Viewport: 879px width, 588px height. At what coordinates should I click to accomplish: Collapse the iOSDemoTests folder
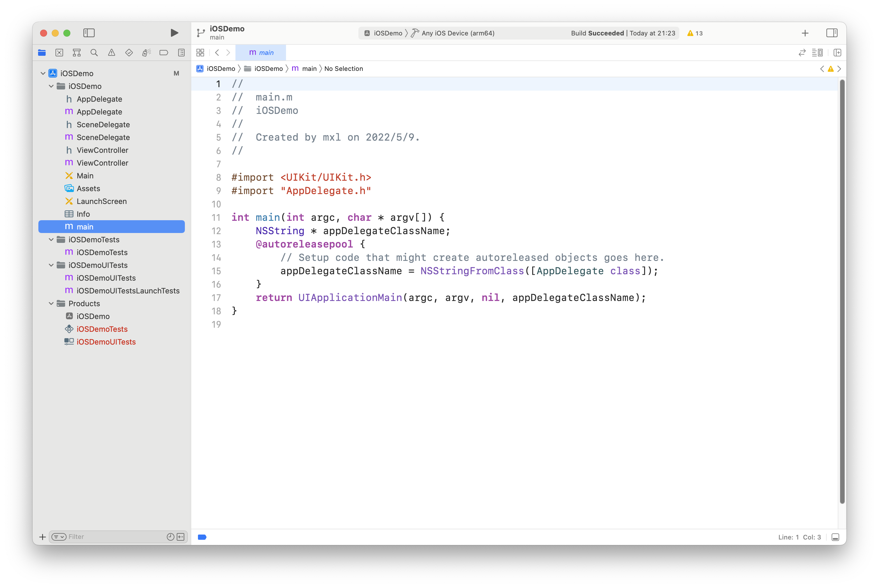click(x=51, y=240)
